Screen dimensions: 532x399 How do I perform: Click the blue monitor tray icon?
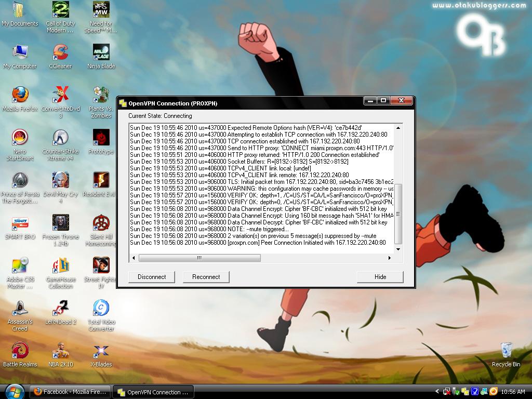point(475,392)
